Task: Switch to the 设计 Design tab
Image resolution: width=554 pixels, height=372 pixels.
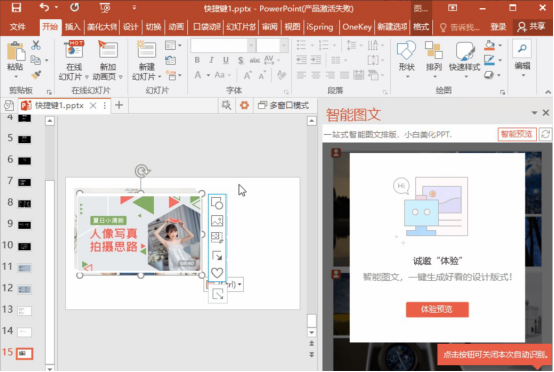Action: coord(130,27)
